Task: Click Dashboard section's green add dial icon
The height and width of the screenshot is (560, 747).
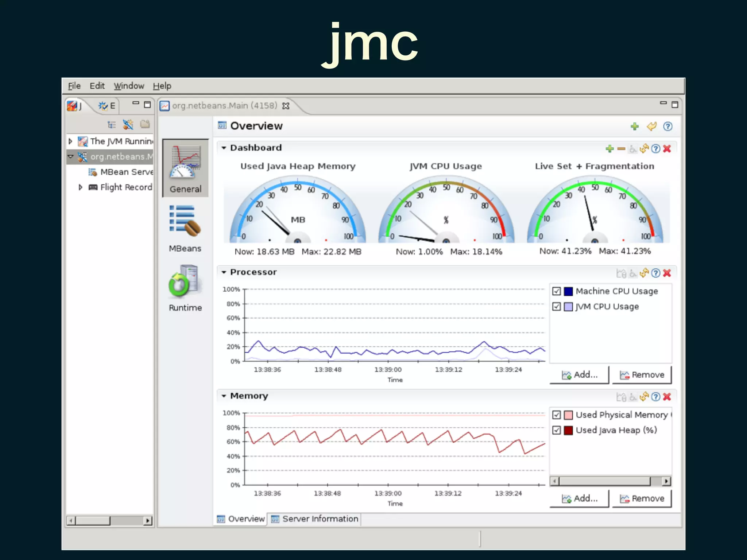Action: [x=609, y=148]
